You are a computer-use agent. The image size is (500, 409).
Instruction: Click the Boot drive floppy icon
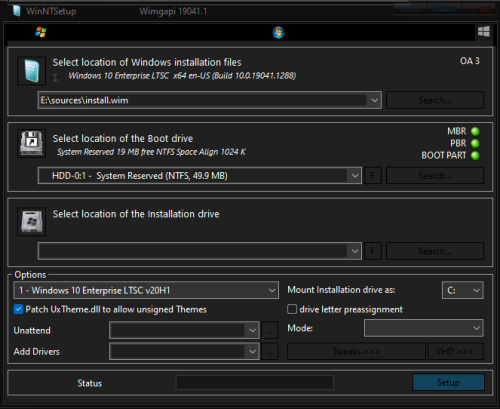[32, 143]
